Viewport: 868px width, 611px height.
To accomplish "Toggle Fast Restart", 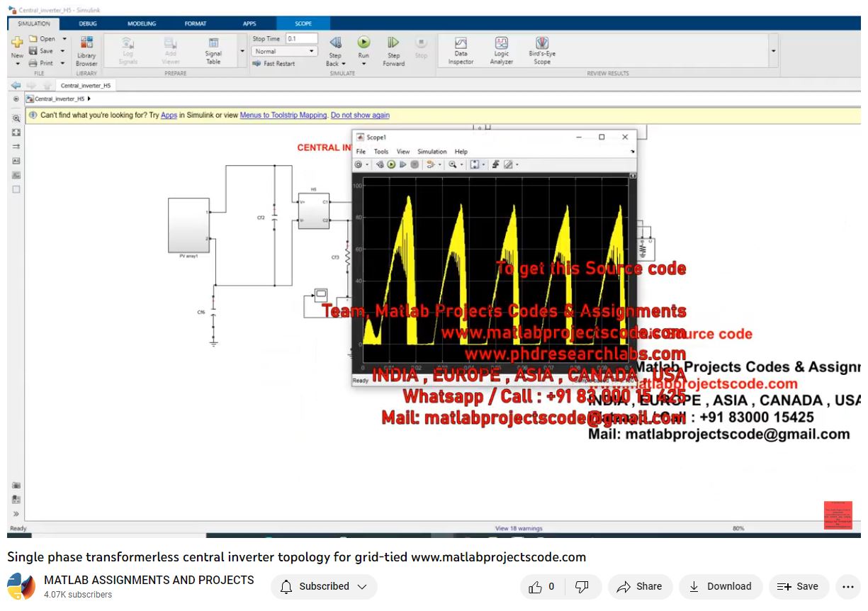I will pyautogui.click(x=274, y=64).
